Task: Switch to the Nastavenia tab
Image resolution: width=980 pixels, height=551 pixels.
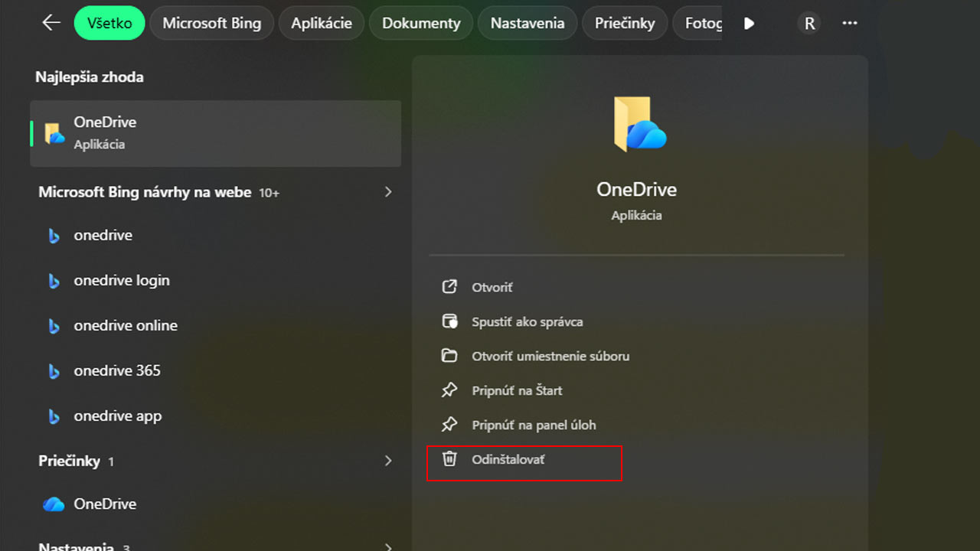Action: coord(527,23)
